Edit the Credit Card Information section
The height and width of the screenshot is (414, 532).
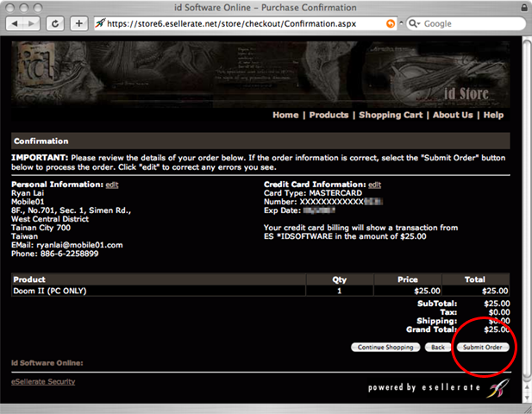pos(374,185)
